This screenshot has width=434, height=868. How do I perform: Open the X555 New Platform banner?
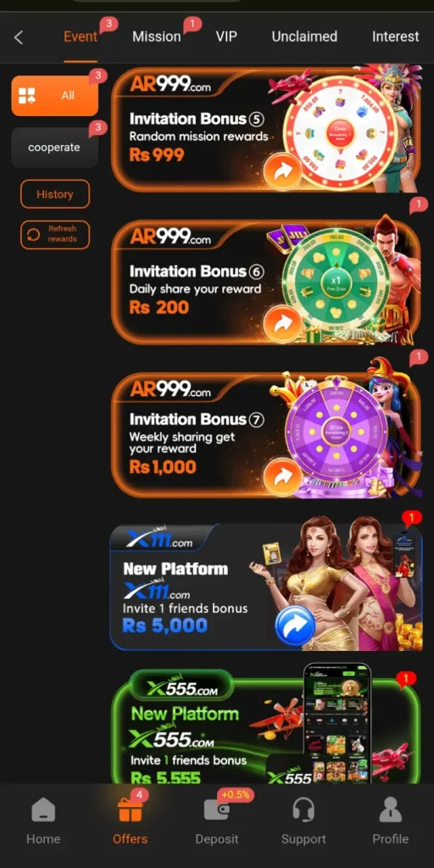coord(265,726)
